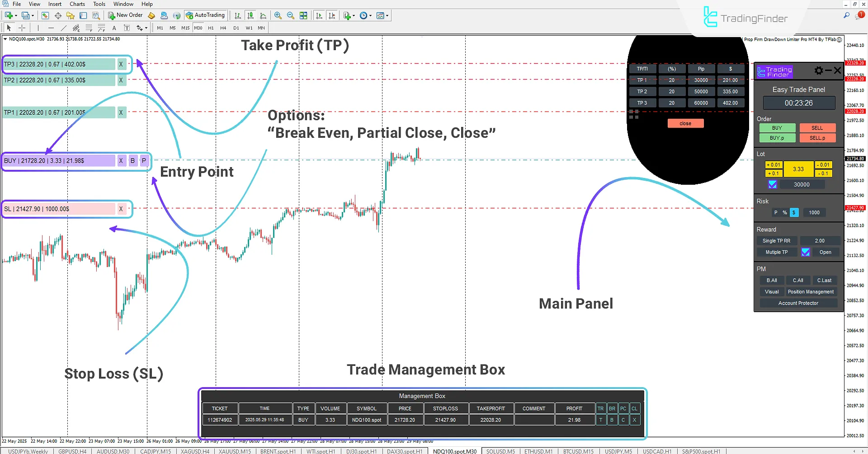The image size is (868, 454).
Task: Open the Window menu
Action: click(123, 4)
